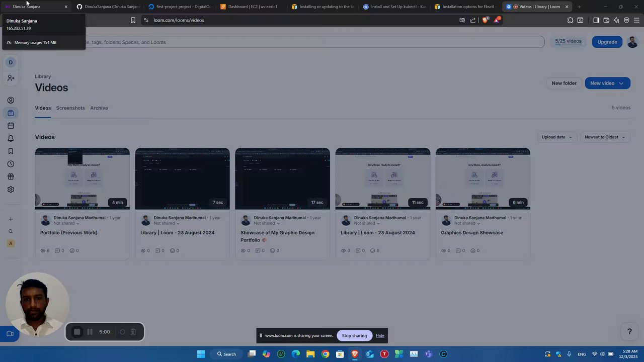
Task: Switch to the GitHub DinukaSanjana browser tab
Action: (x=108, y=7)
